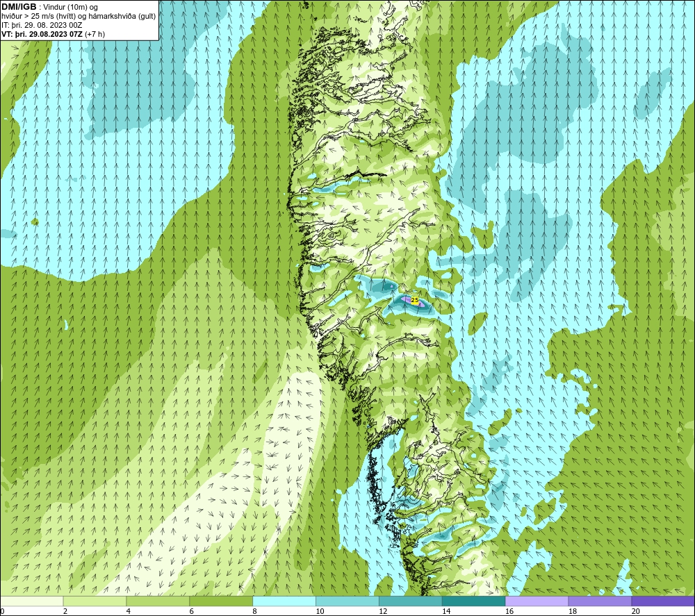Click the 18-20 m/s purple legend swatch
695x616 pixels.
pos(600,601)
